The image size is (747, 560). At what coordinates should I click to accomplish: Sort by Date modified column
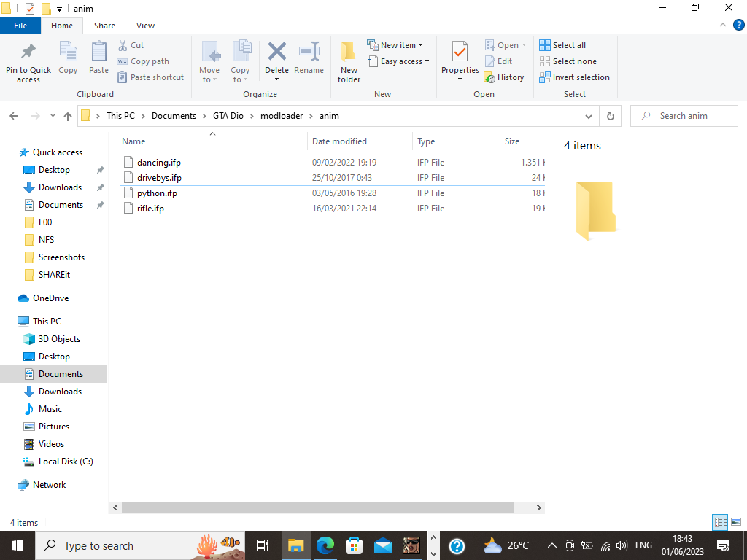click(360, 141)
